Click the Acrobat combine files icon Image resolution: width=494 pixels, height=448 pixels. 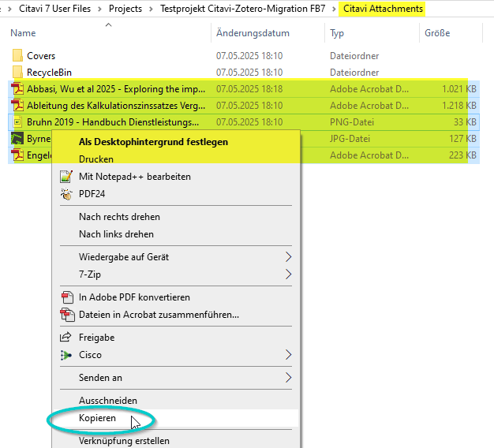(67, 315)
